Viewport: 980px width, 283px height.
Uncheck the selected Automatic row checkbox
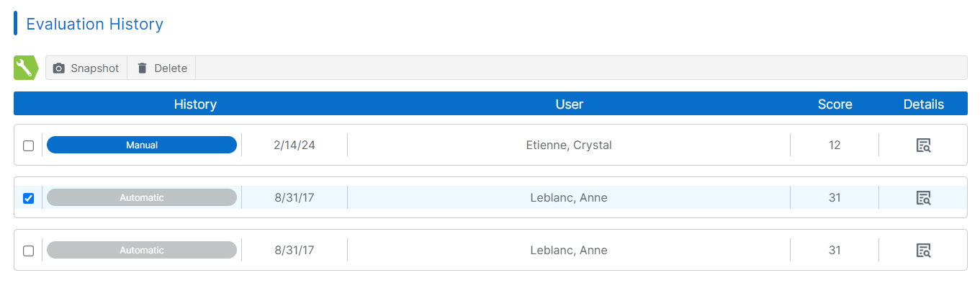[28, 198]
